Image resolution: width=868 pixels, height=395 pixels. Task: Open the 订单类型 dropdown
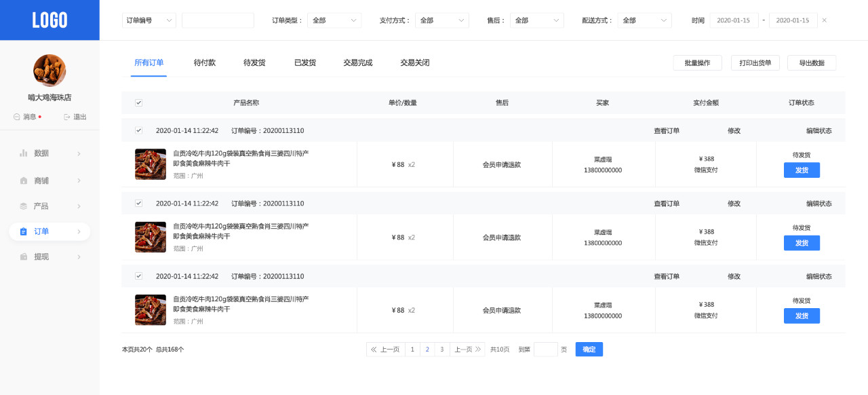pyautogui.click(x=334, y=20)
